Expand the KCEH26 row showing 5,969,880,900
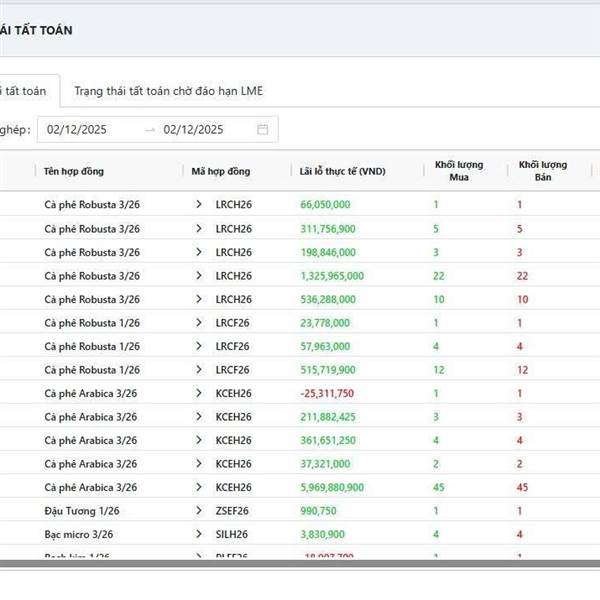The image size is (600, 600). click(199, 487)
